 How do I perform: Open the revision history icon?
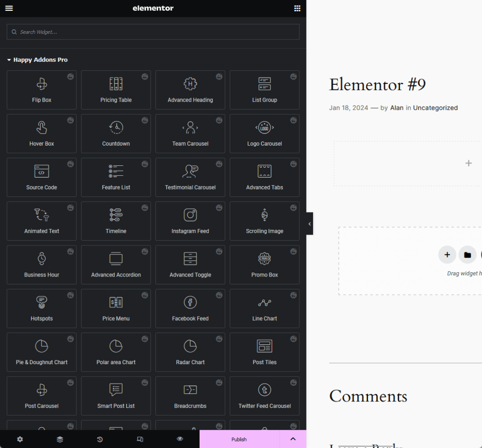[x=100, y=439]
